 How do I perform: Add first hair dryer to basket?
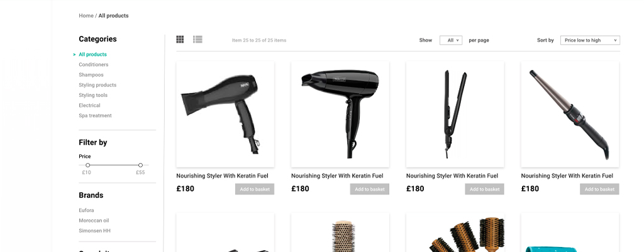tap(255, 189)
